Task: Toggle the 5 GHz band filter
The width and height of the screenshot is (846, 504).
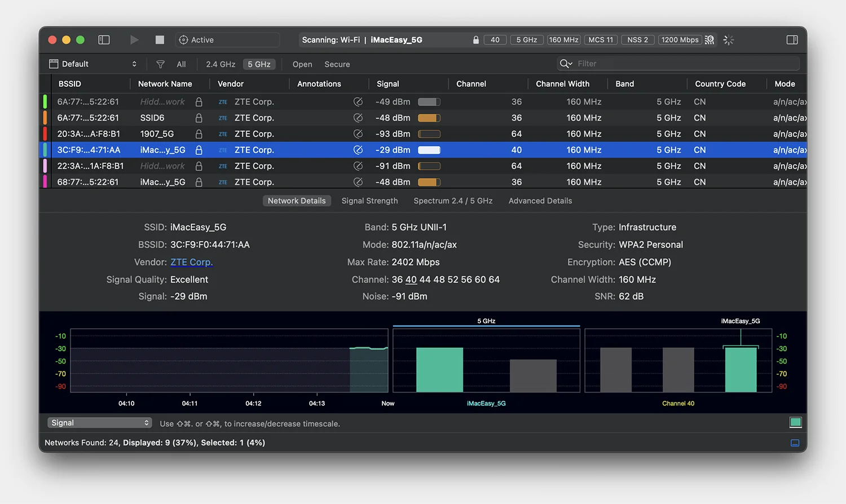Action: pyautogui.click(x=259, y=64)
